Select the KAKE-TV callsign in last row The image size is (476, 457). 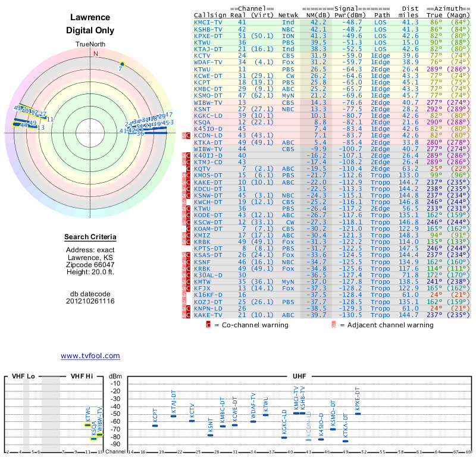coord(208,315)
